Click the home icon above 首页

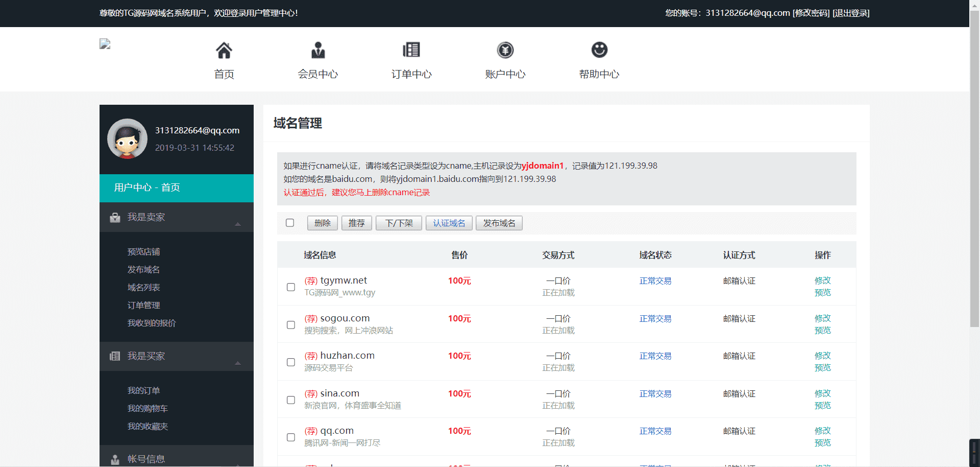coord(224,50)
